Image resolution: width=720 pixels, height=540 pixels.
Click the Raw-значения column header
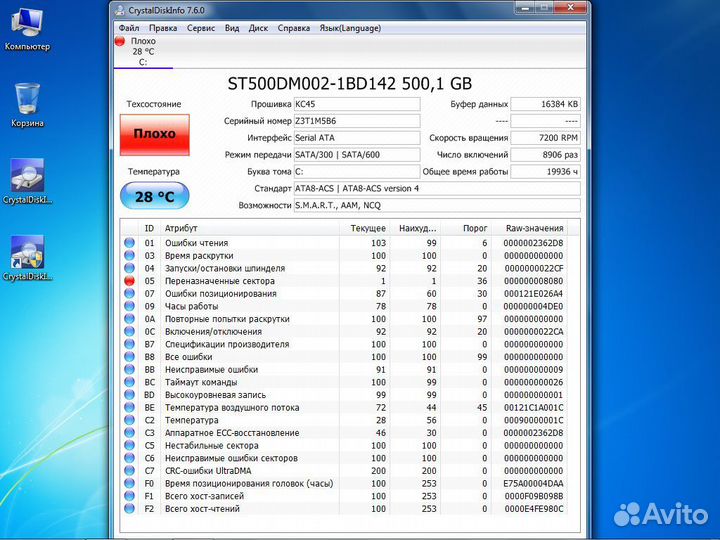(529, 228)
